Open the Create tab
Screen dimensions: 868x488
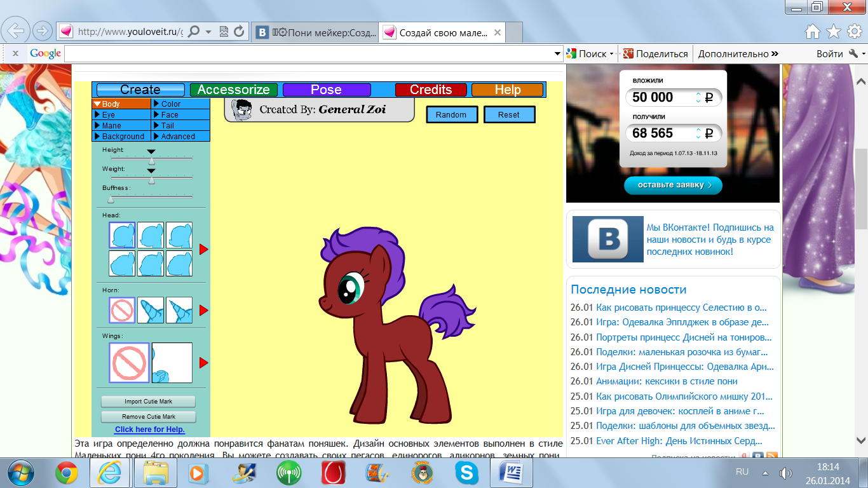[x=140, y=90]
